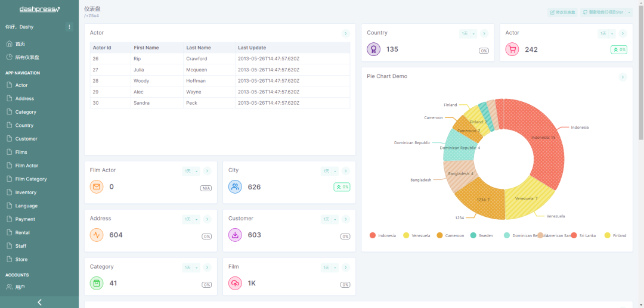Toggle the Sweden series in chart legend
This screenshot has height=308, width=644.
(482, 235)
